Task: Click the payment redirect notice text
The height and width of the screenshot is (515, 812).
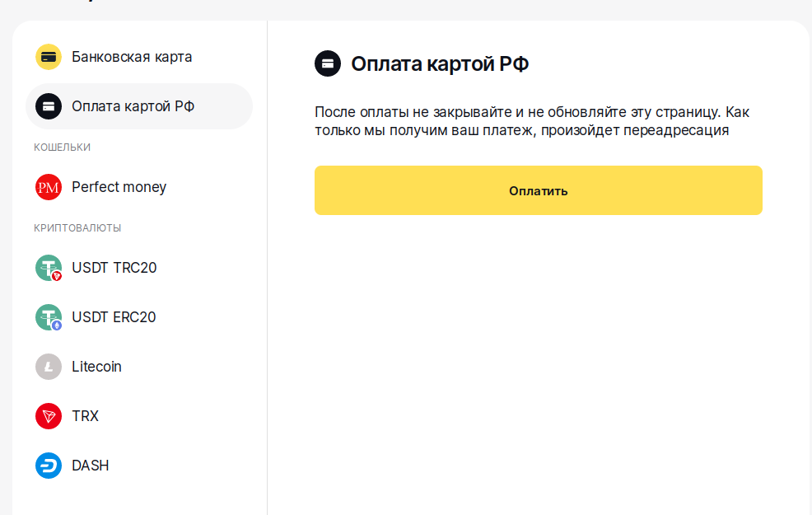Action: pos(532,121)
